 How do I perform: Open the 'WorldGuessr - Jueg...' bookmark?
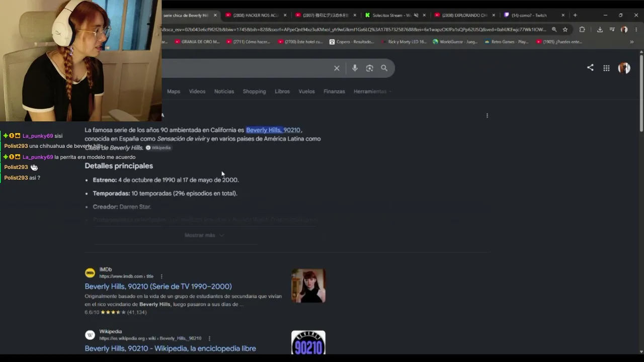(x=455, y=42)
